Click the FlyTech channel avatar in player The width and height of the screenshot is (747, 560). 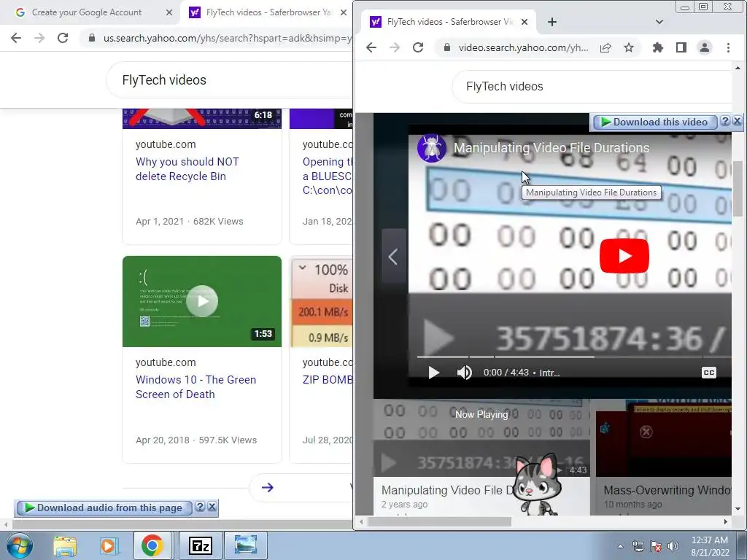click(x=432, y=148)
